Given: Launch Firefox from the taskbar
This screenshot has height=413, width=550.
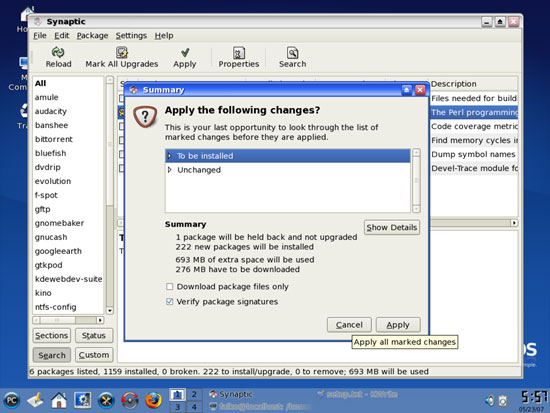Looking at the screenshot, I should click(153, 400).
